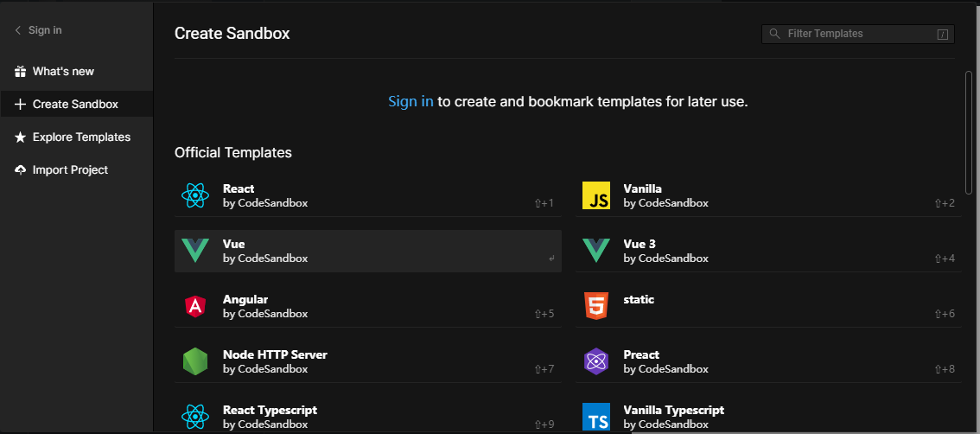Click the React atom logo icon
The width and height of the screenshot is (980, 434).
click(x=195, y=195)
